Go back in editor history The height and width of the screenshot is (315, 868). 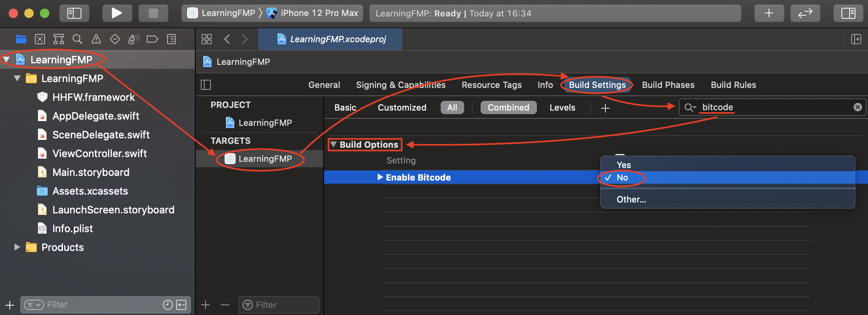pyautogui.click(x=227, y=39)
